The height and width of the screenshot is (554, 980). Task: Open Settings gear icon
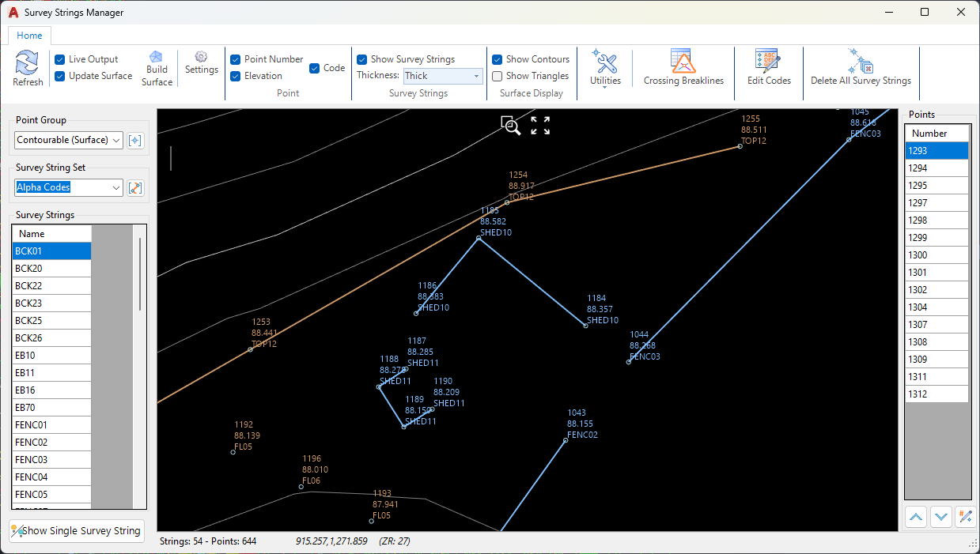point(201,57)
